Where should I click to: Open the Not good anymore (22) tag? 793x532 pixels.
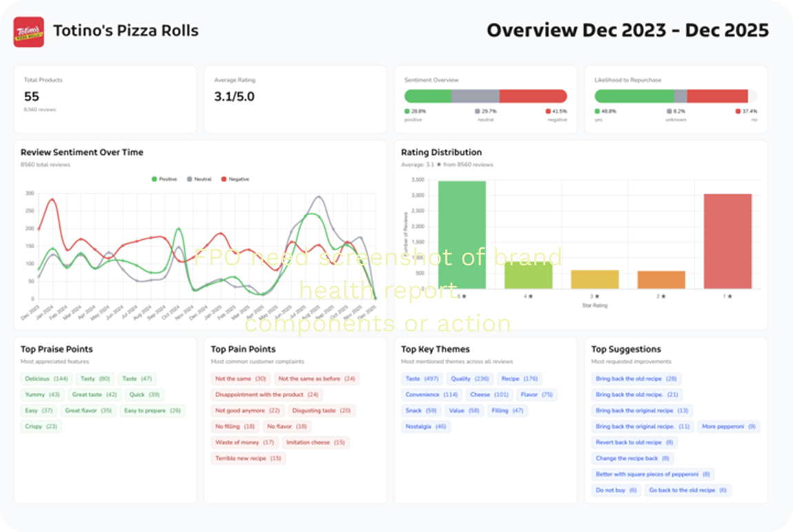click(248, 411)
